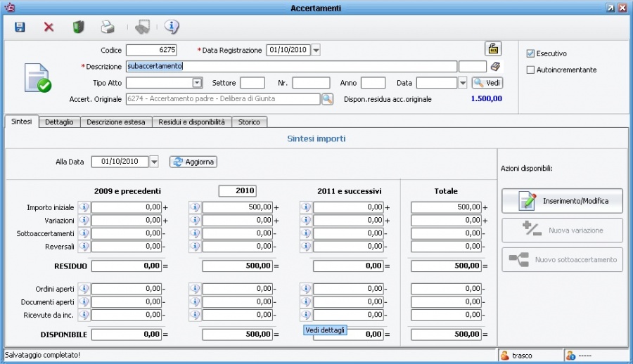
Task: Click the blue floppy disk save icon
Action: coord(20,27)
